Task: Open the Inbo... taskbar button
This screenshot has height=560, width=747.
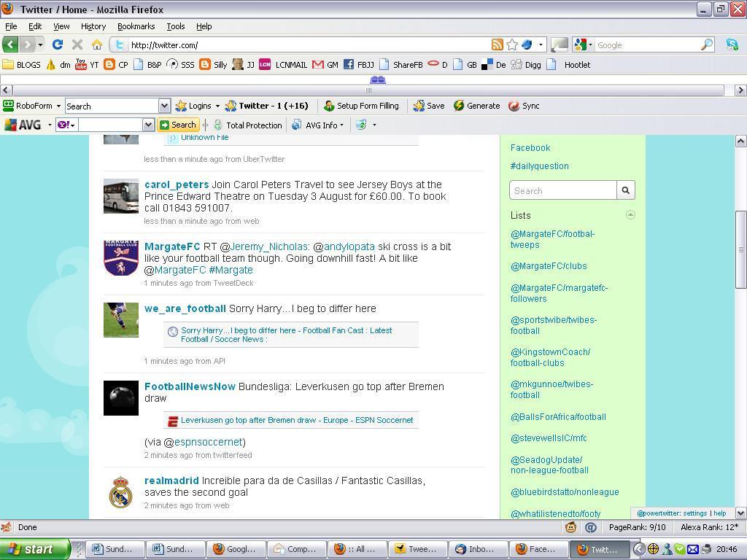Action: coord(479,549)
